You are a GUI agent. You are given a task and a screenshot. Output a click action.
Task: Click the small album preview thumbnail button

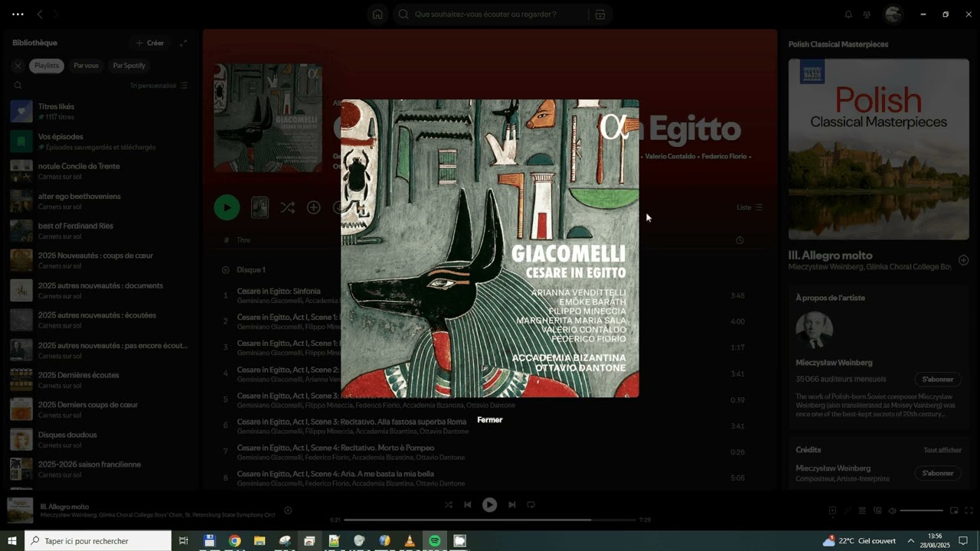tap(260, 207)
